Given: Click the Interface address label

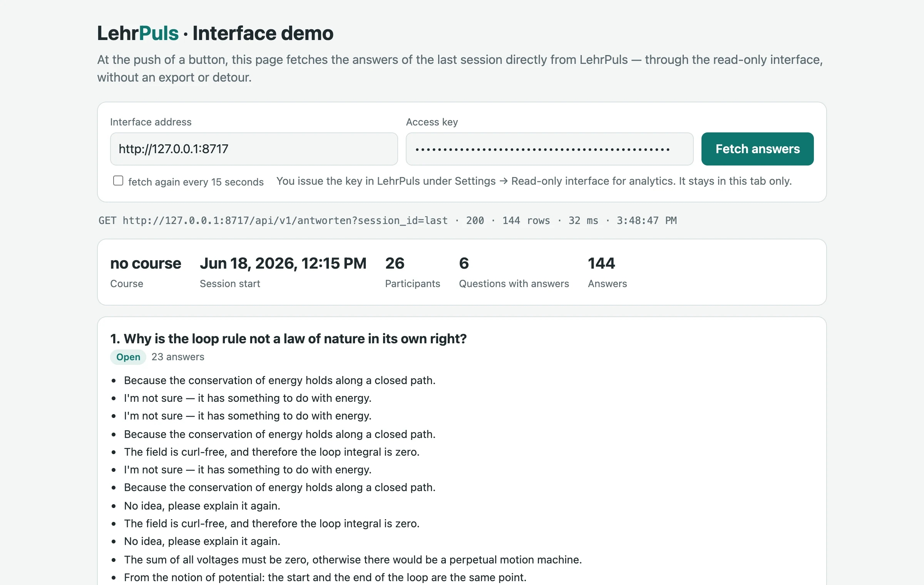Looking at the screenshot, I should 151,122.
